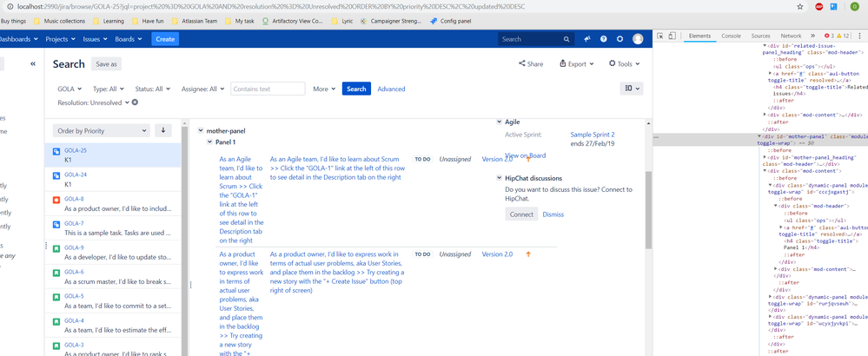Screen dimensions: 868x356
Task: Switch to DevTools Sources tab
Action: (x=760, y=36)
